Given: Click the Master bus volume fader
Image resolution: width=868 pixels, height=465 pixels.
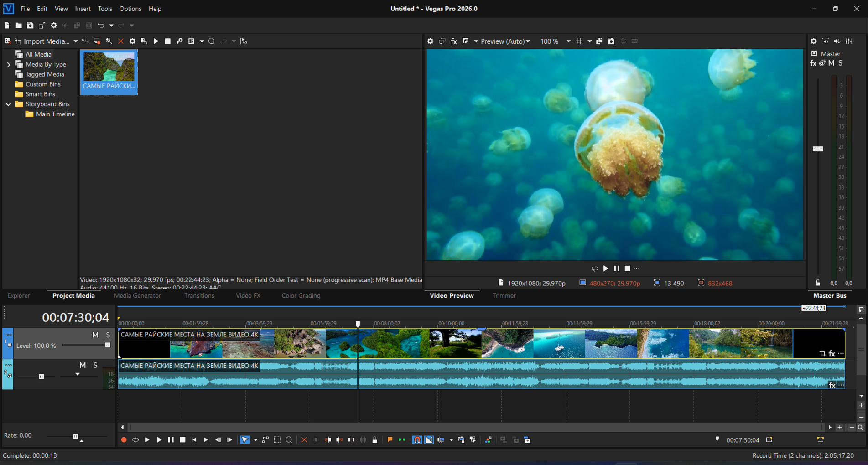Looking at the screenshot, I should coord(818,149).
